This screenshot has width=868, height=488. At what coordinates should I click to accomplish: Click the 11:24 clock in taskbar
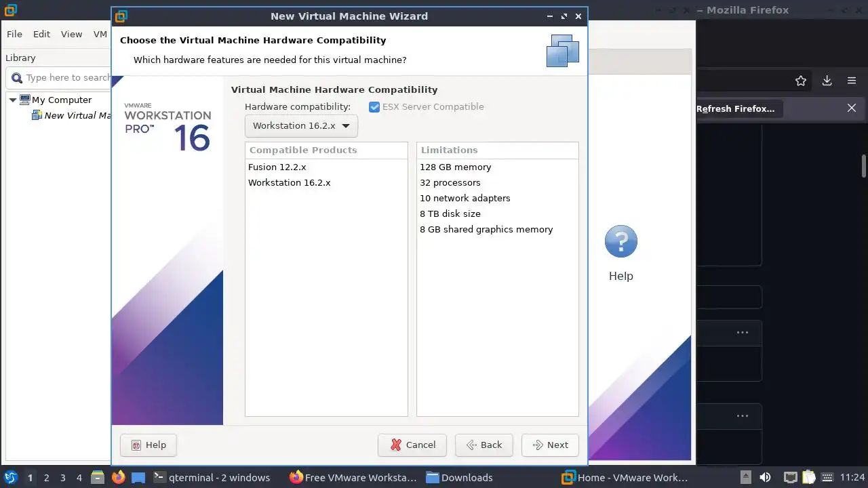pyautogui.click(x=852, y=477)
